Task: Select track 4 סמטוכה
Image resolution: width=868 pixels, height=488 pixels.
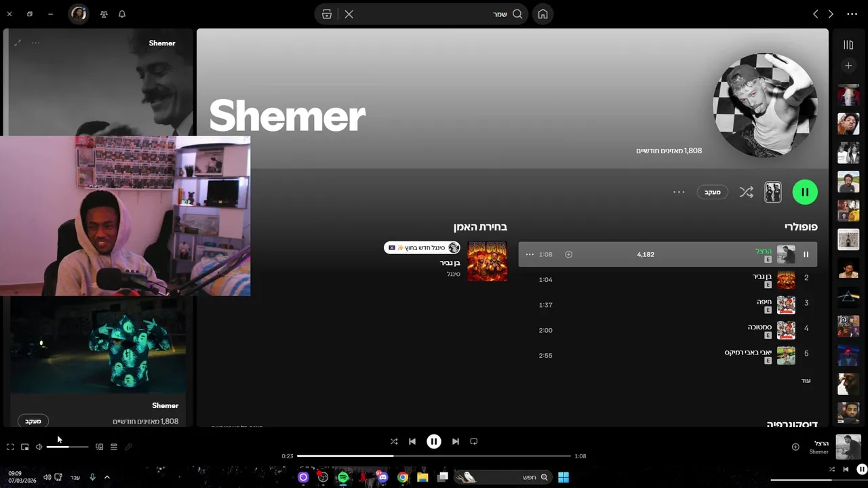Action: pyautogui.click(x=668, y=330)
